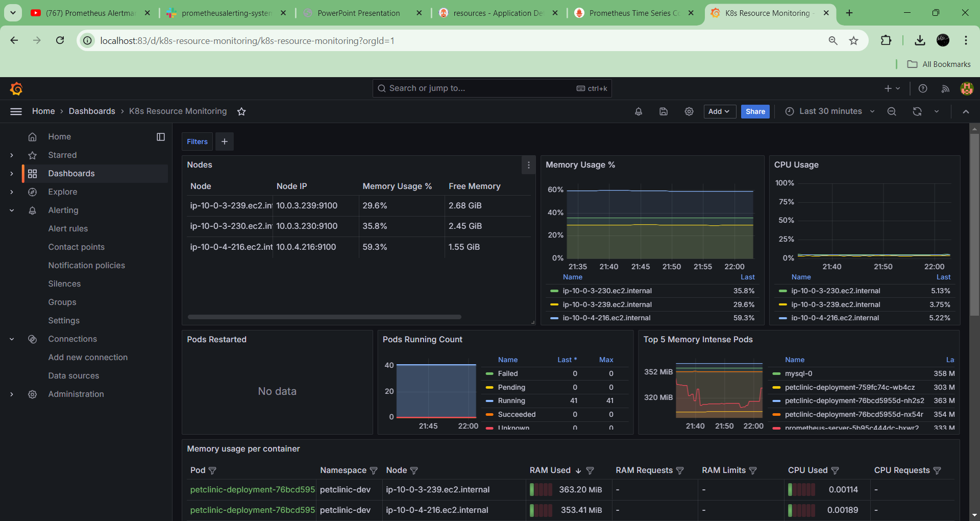Open the Last 30 minutes time picker
The width and height of the screenshot is (980, 521).
pyautogui.click(x=830, y=111)
